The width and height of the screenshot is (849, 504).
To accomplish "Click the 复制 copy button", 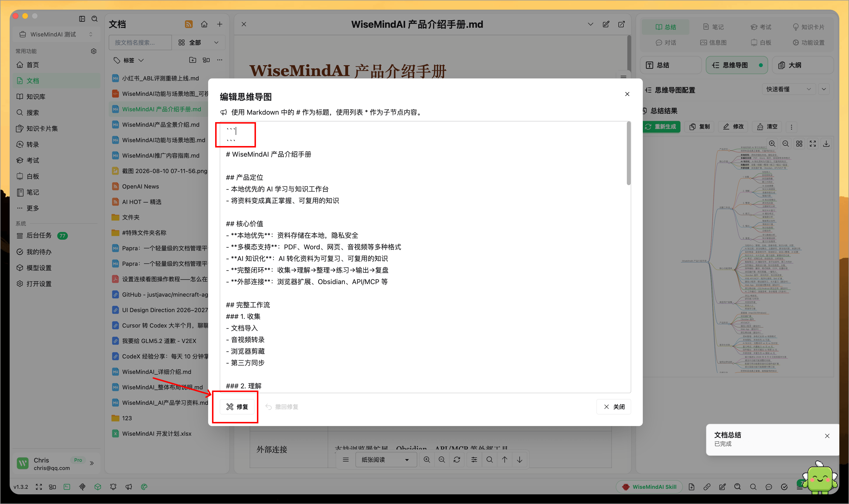I will [x=700, y=127].
